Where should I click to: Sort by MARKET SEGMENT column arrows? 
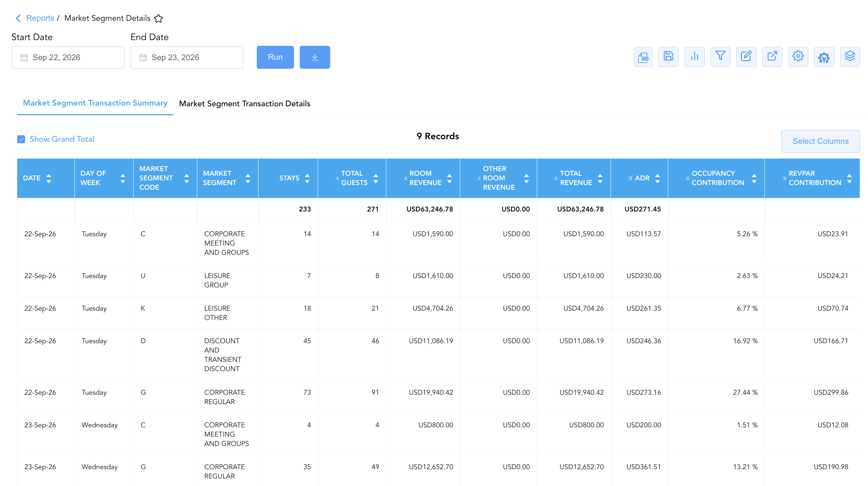coord(248,178)
